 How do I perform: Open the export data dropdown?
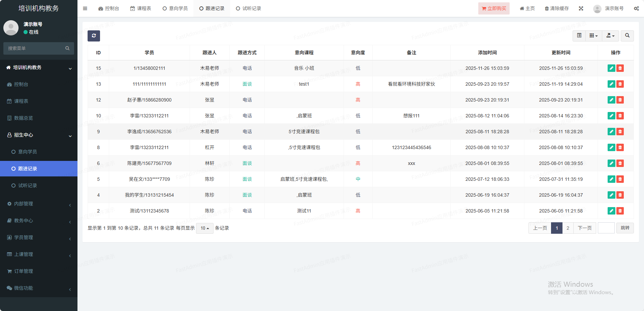tap(610, 36)
